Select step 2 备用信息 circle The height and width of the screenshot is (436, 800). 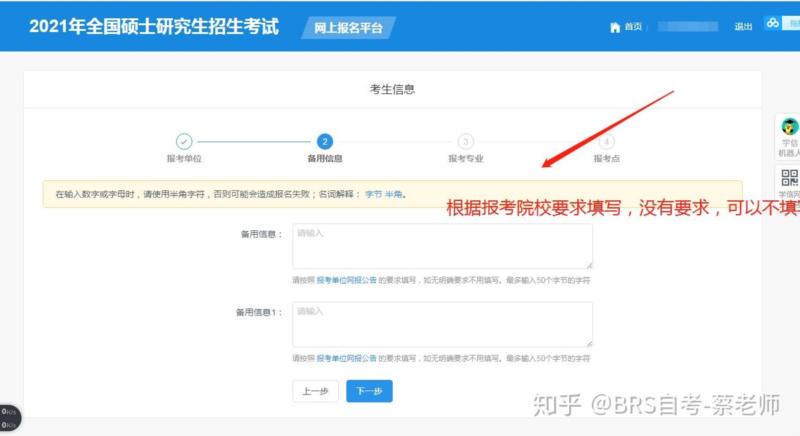point(324,141)
